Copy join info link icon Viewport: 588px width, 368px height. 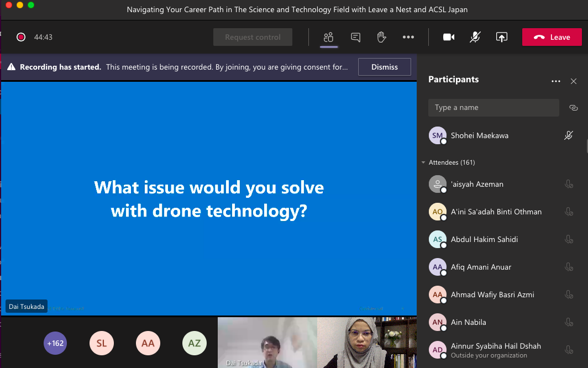coord(573,108)
